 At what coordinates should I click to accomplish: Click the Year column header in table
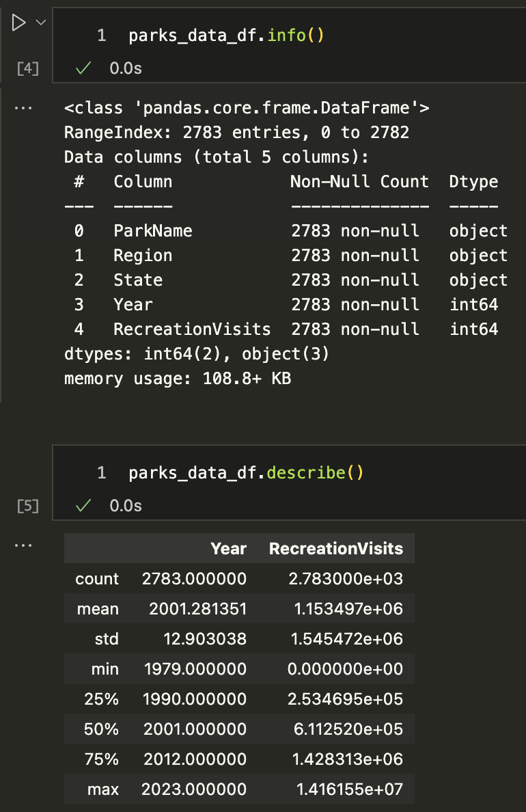click(x=228, y=548)
